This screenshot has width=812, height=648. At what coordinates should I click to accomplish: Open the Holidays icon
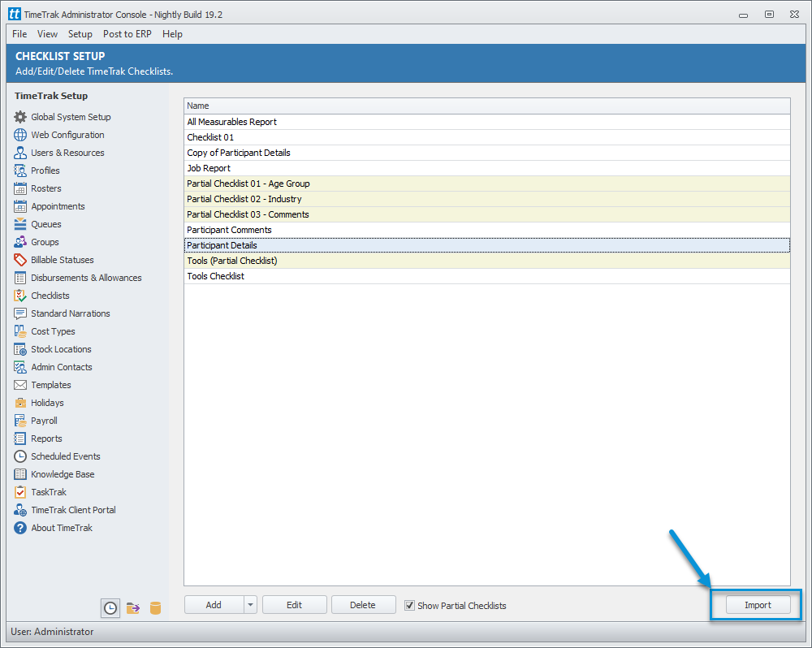coord(20,403)
